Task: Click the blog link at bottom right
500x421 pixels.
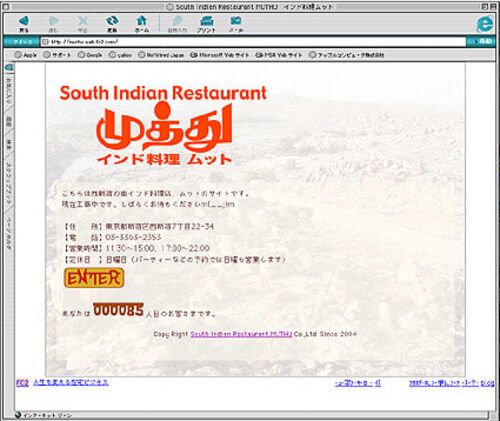Action: tap(487, 383)
